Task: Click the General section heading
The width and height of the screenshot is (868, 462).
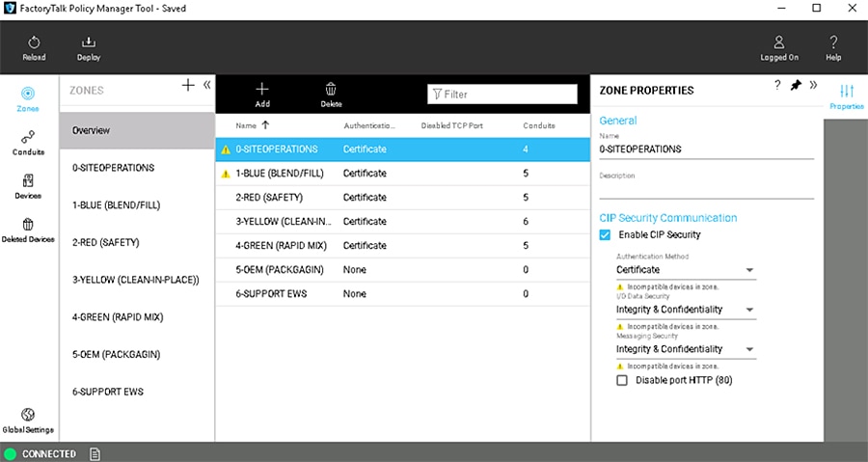Action: 618,121
